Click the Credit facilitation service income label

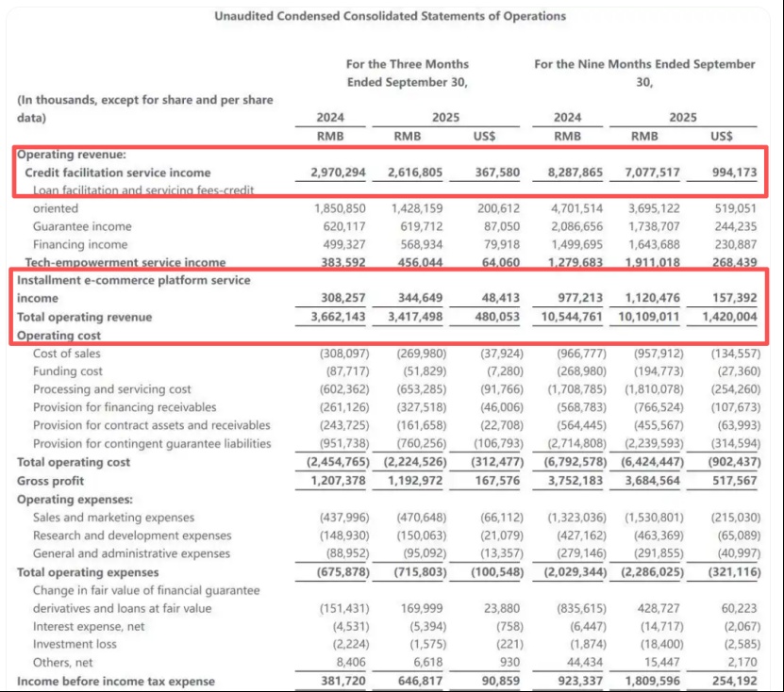[118, 173]
